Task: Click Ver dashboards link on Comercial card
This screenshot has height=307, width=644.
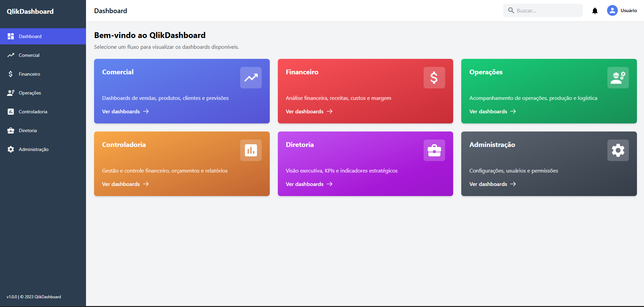Action: pos(125,111)
